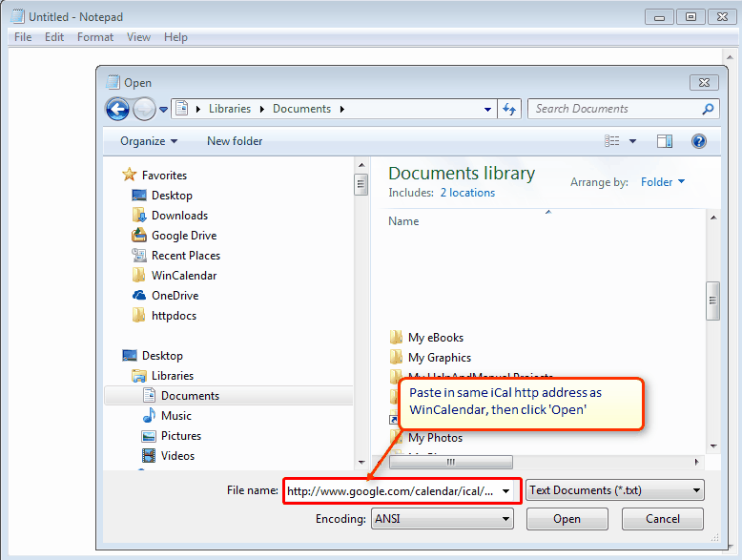742x560 pixels.
Task: Click the Open button
Action: point(567,519)
